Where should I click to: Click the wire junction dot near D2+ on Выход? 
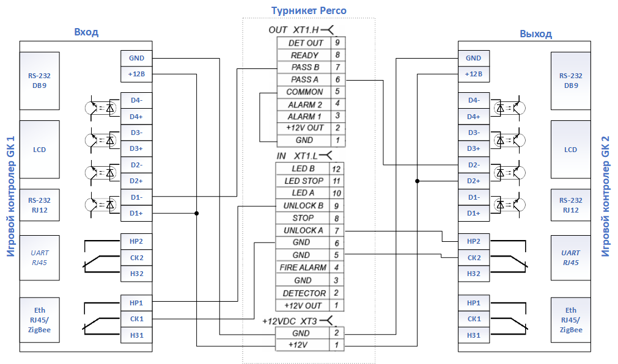click(417, 181)
